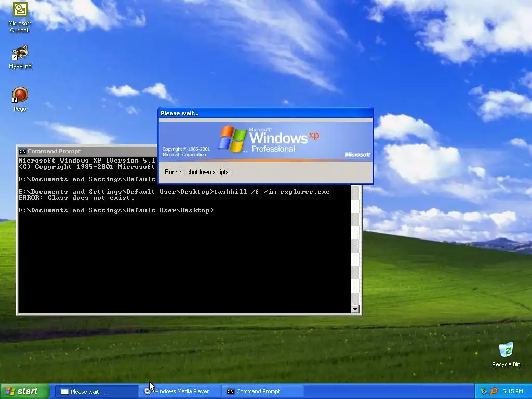Image resolution: width=532 pixels, height=399 pixels.
Task: Open the Microsoft Outlook desktop icon
Action: tap(20, 17)
